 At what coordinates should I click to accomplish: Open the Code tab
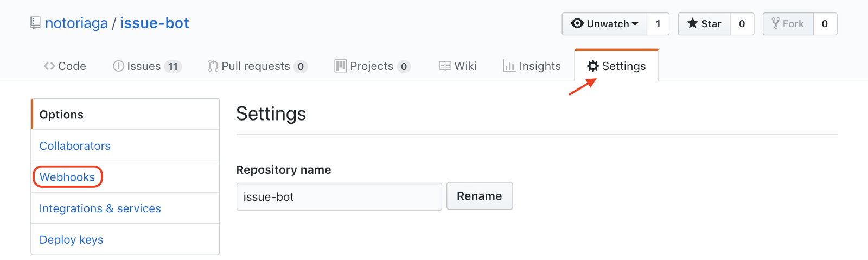65,66
